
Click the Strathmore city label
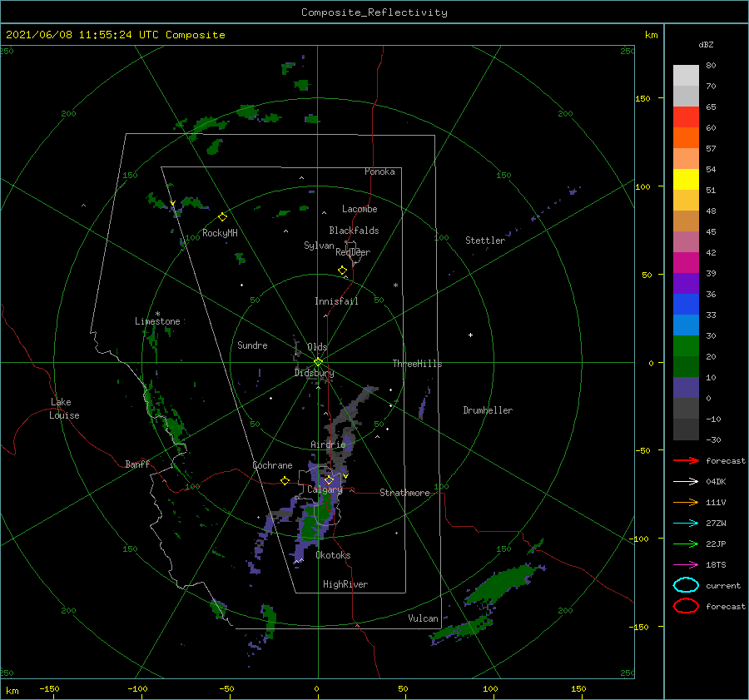[x=404, y=493]
